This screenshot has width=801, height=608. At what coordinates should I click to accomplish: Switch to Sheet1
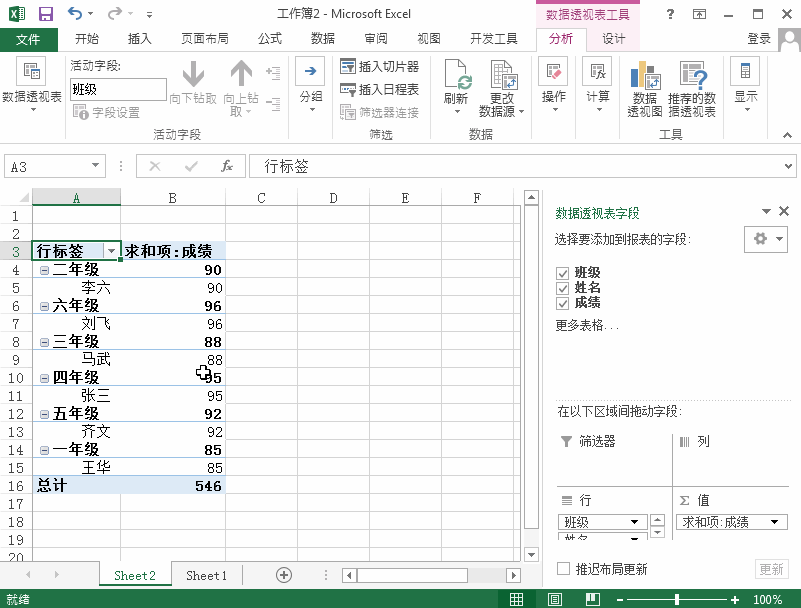tap(206, 575)
